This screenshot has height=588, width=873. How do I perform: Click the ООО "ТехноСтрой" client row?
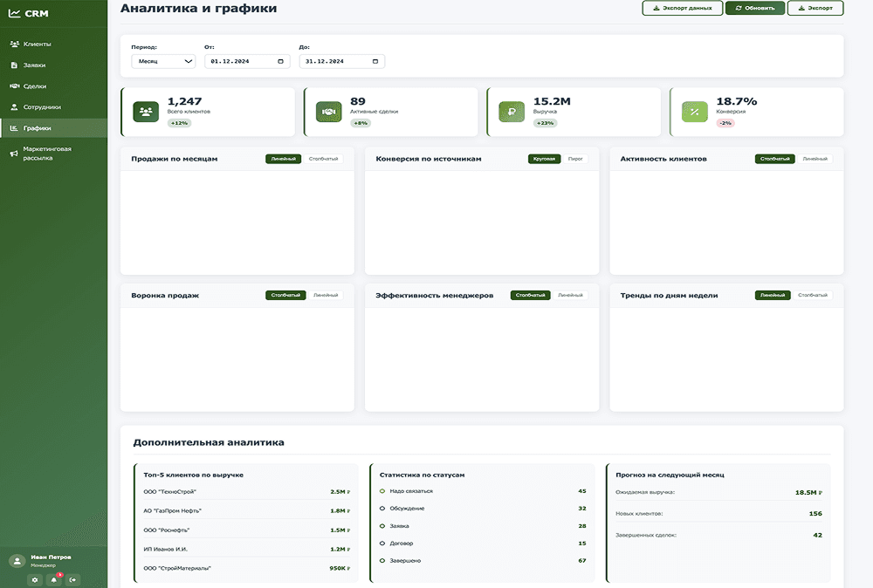(245, 492)
